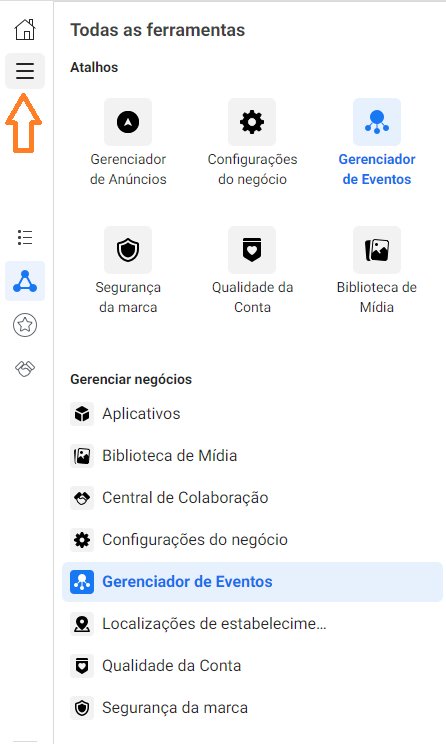Open Segurança da marca shield shortcut
This screenshot has width=446, height=744.
[128, 270]
